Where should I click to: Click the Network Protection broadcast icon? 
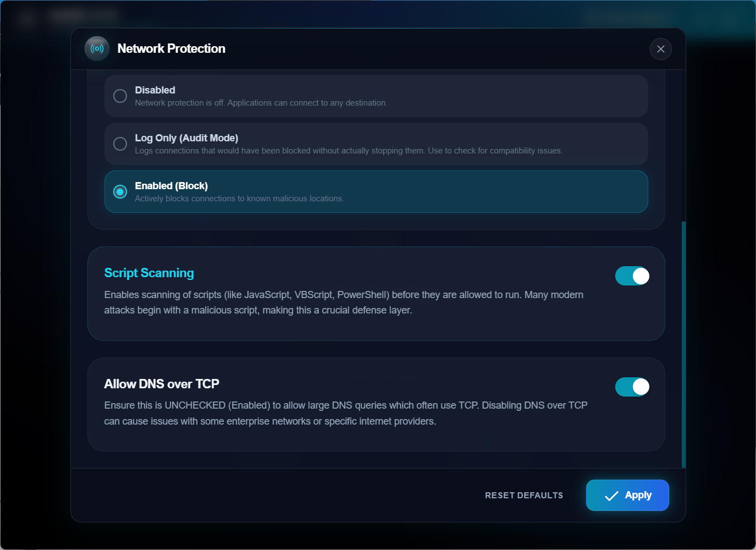click(x=97, y=49)
